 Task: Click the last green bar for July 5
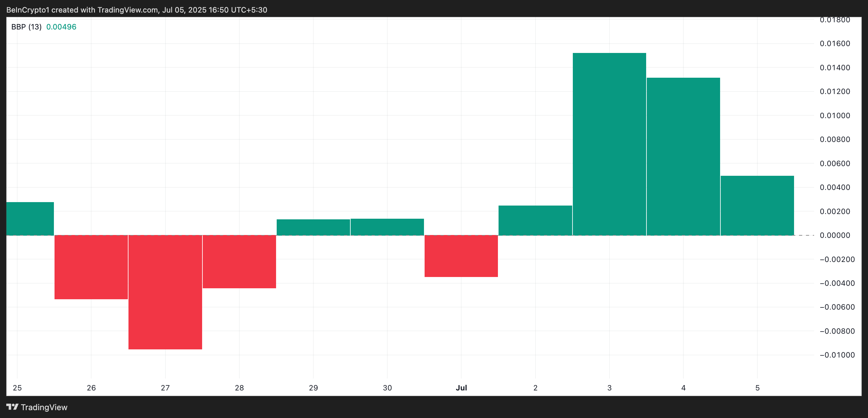757,206
